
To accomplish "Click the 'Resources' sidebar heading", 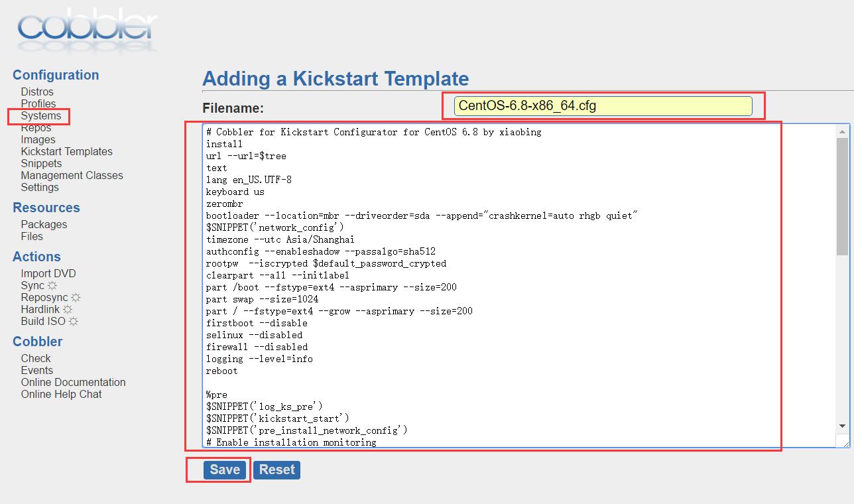I will pyautogui.click(x=46, y=208).
